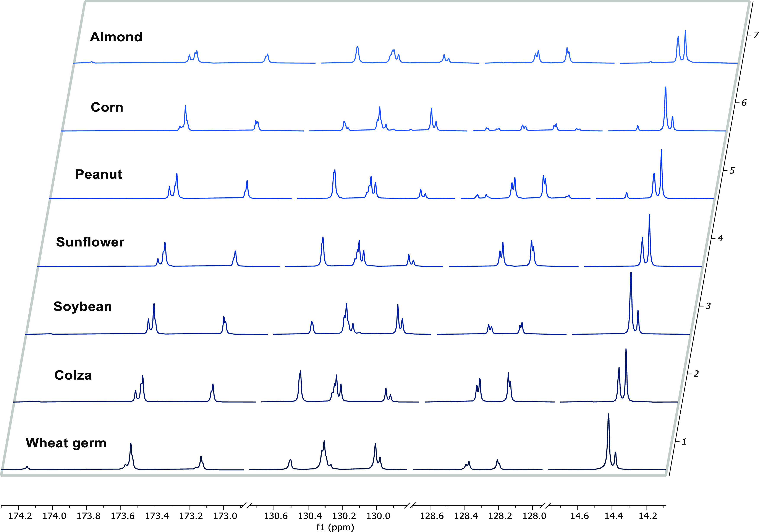Click the 173.0 ppm axis tick label
The image size is (759, 532).
(225, 516)
